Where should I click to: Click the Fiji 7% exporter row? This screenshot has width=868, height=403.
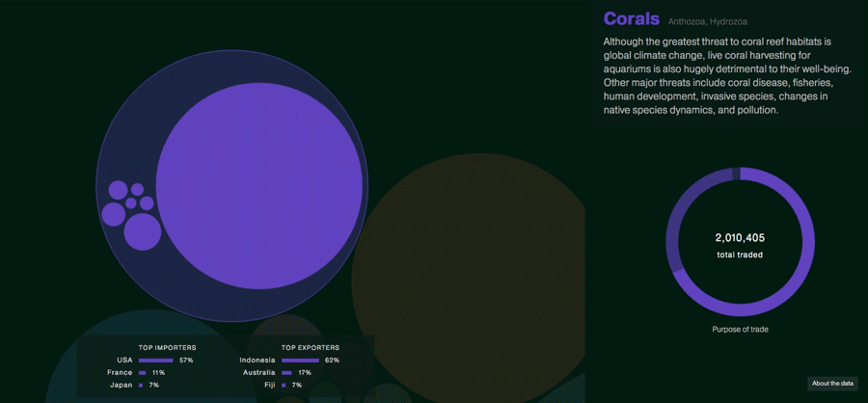pyautogui.click(x=282, y=385)
